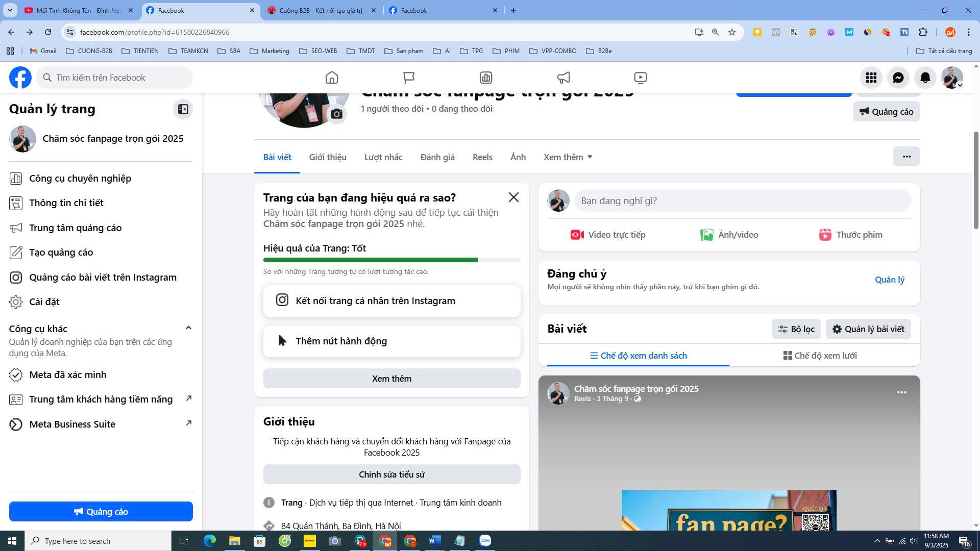Open Facebook Home feed icon
This screenshot has width=980, height=551.
pos(332,78)
